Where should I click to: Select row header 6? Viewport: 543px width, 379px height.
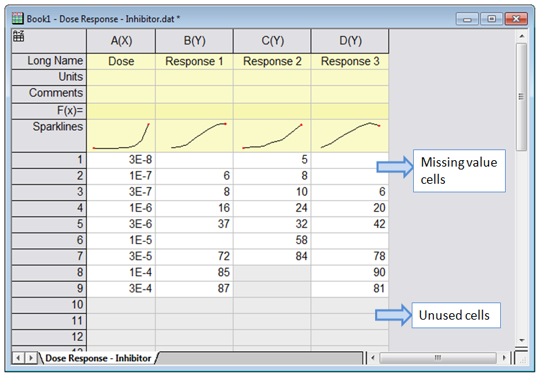click(x=49, y=240)
